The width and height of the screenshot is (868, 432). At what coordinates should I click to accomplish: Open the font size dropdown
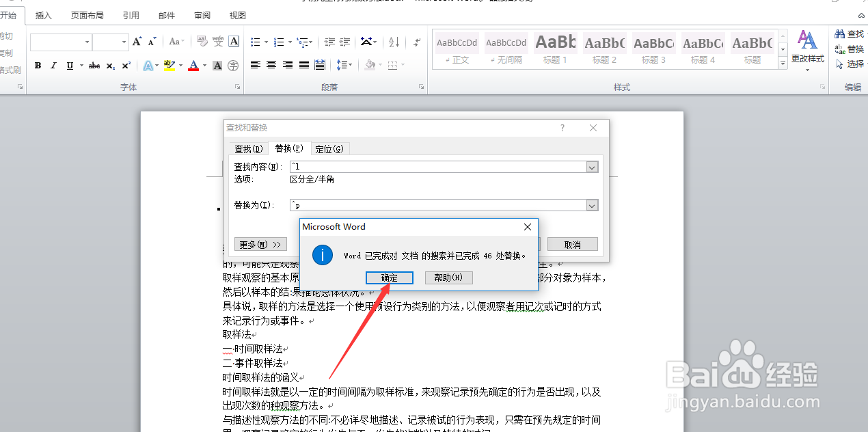124,42
